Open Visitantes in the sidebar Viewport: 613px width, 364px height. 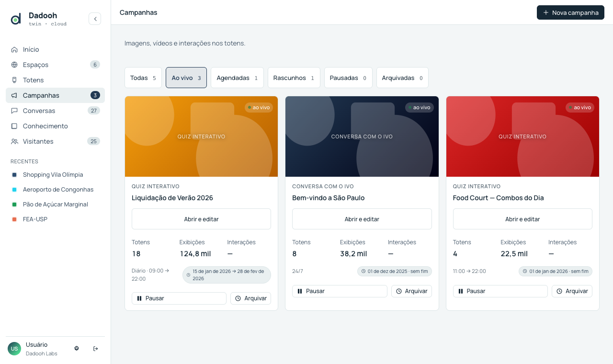(x=55, y=141)
